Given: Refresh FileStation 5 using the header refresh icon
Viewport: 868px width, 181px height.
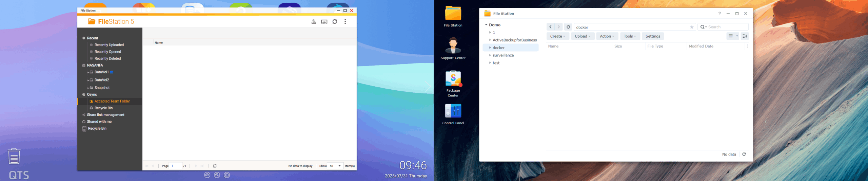Looking at the screenshot, I should pos(335,21).
